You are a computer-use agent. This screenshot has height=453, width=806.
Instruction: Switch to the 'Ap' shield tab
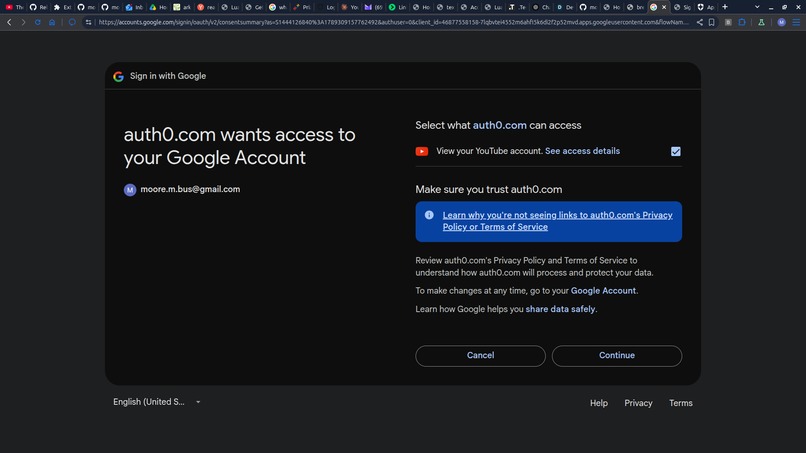[x=706, y=7]
